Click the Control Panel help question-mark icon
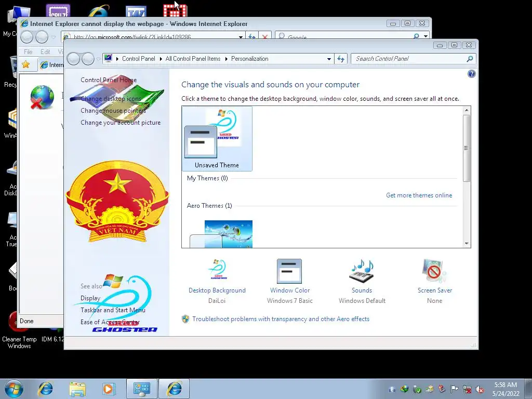 (471, 74)
